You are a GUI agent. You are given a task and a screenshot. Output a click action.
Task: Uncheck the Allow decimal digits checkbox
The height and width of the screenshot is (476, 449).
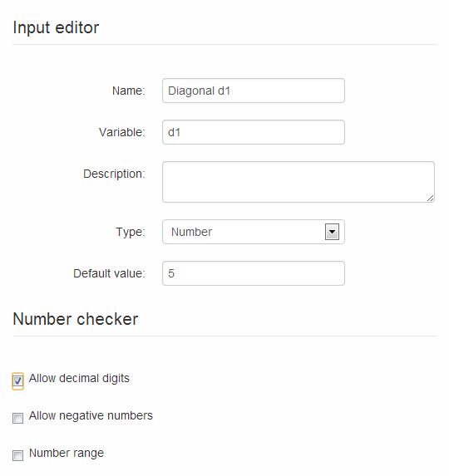click(x=17, y=380)
